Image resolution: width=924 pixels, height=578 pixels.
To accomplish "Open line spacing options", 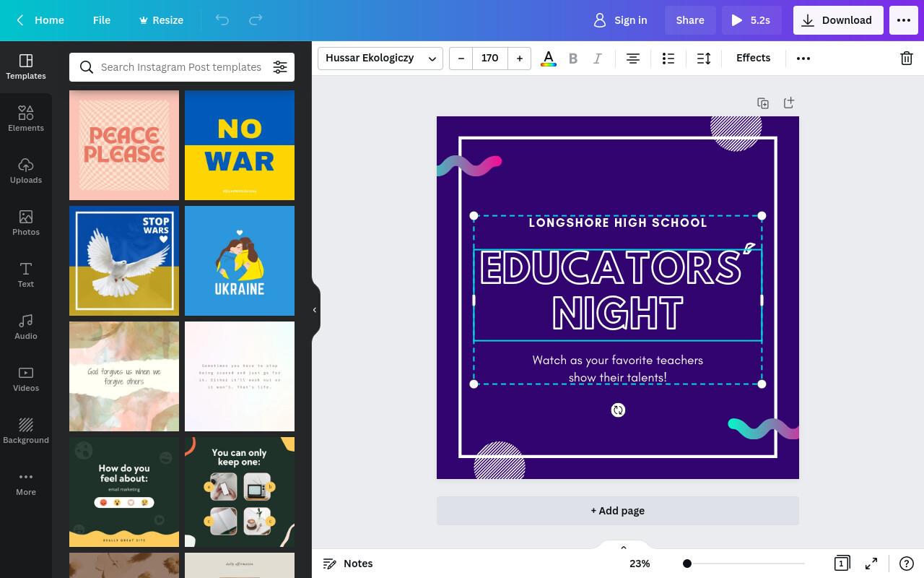I will 704,59.
